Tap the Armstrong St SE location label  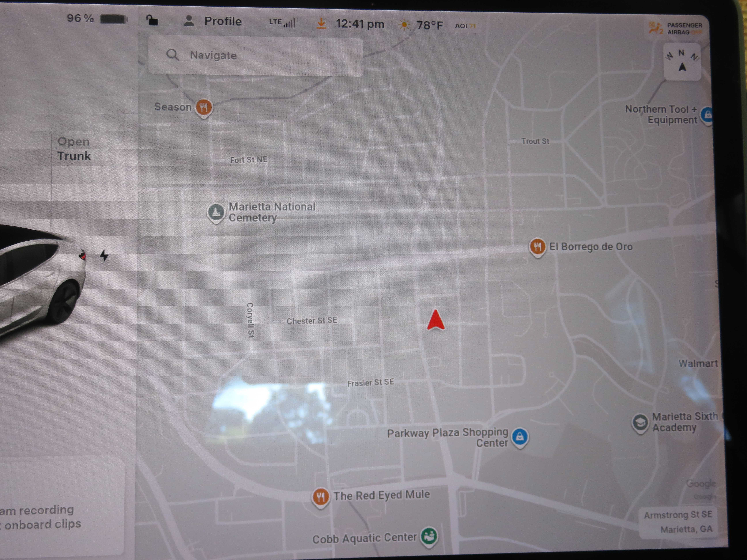(678, 515)
